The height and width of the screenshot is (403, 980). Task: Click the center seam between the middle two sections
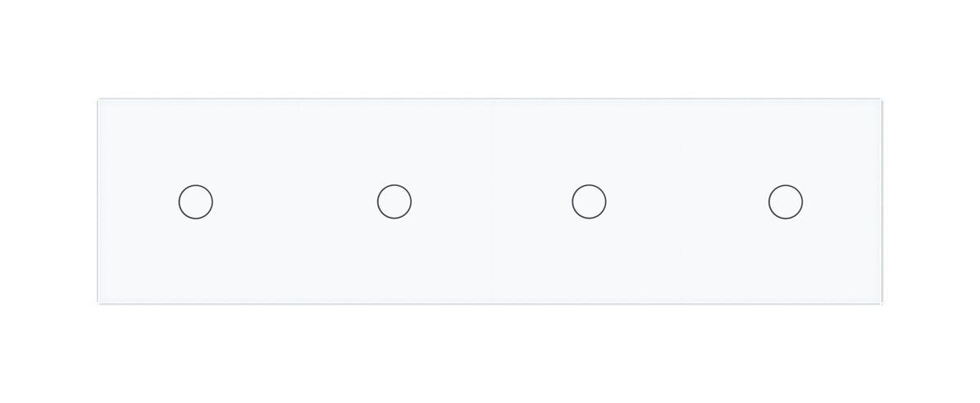pyautogui.click(x=492, y=201)
